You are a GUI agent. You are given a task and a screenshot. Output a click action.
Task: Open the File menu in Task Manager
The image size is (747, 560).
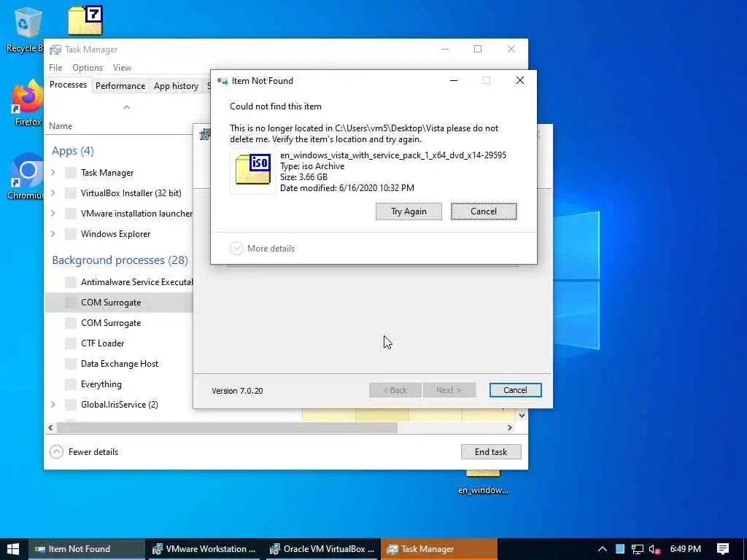(x=55, y=68)
